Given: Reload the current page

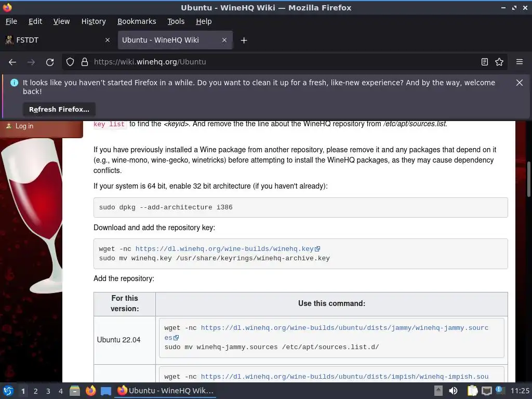Looking at the screenshot, I should (50, 62).
